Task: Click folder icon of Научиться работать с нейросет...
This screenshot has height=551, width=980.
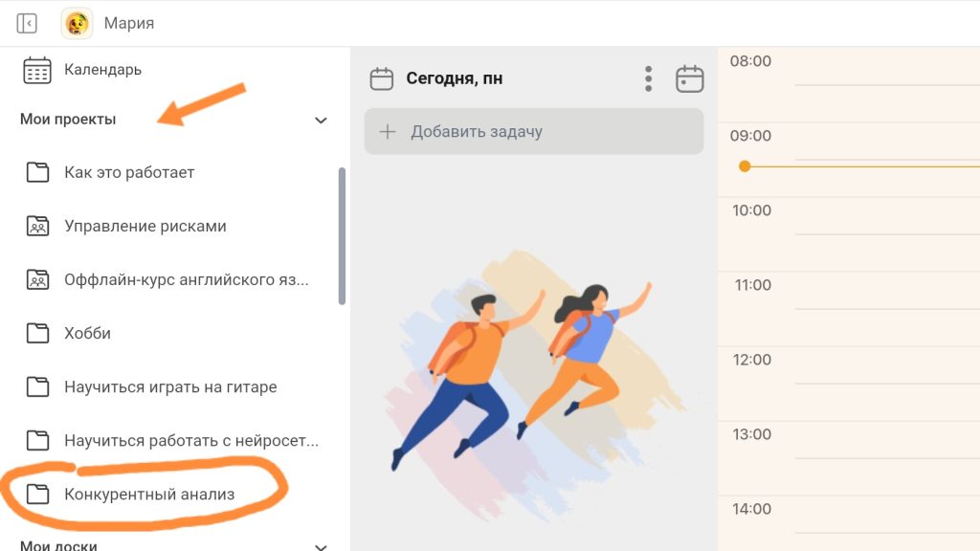Action: click(37, 440)
